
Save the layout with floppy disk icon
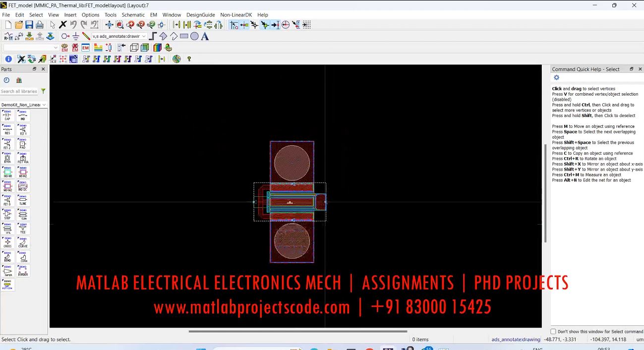point(29,25)
